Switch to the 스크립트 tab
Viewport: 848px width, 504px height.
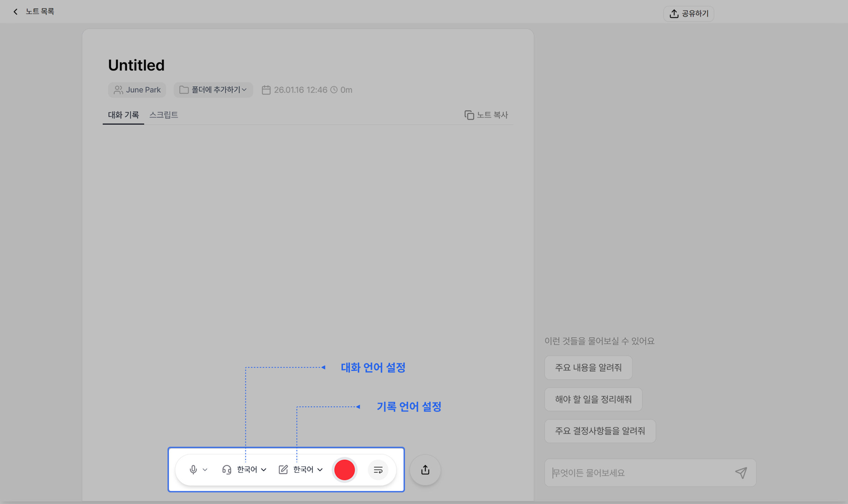tap(164, 115)
